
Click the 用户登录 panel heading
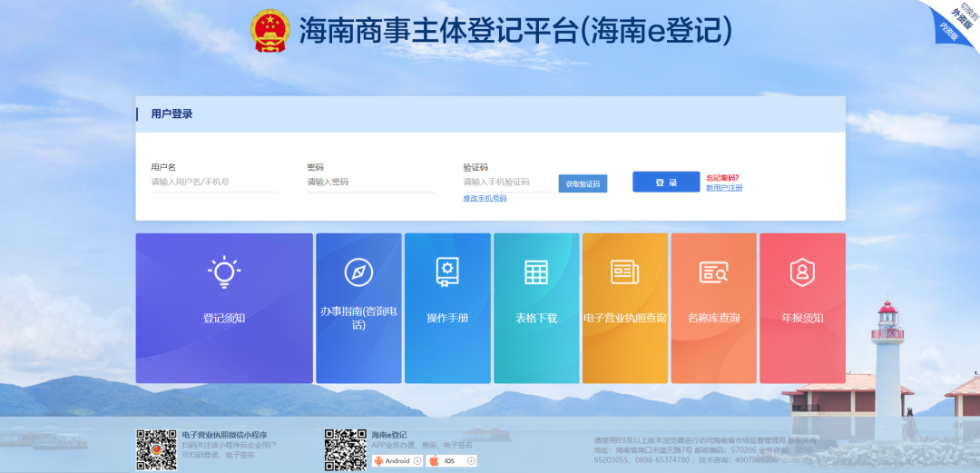point(171,113)
